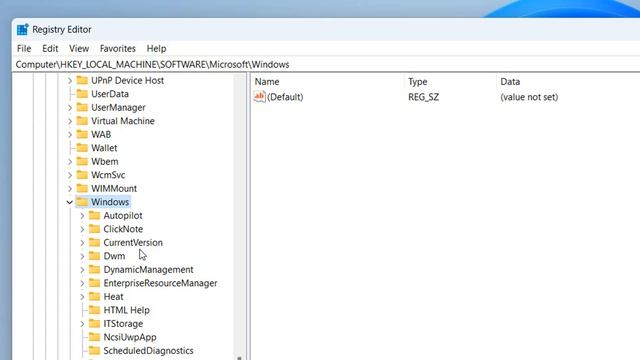Select the DynamicManagement folder icon
The width and height of the screenshot is (640, 360).
point(94,269)
